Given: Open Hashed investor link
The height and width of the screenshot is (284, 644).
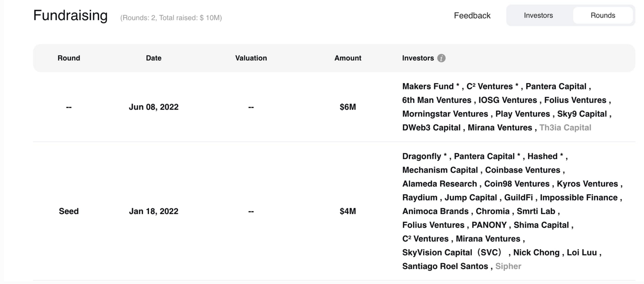Looking at the screenshot, I should pyautogui.click(x=542, y=156).
